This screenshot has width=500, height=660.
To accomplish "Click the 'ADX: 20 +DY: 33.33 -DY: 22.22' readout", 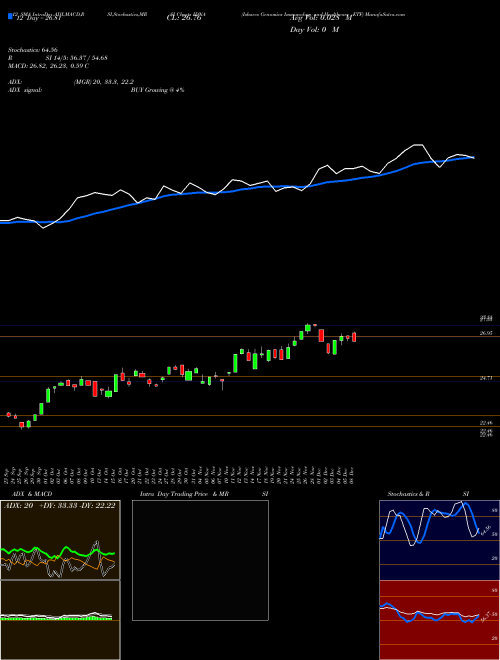I will pyautogui.click(x=59, y=506).
